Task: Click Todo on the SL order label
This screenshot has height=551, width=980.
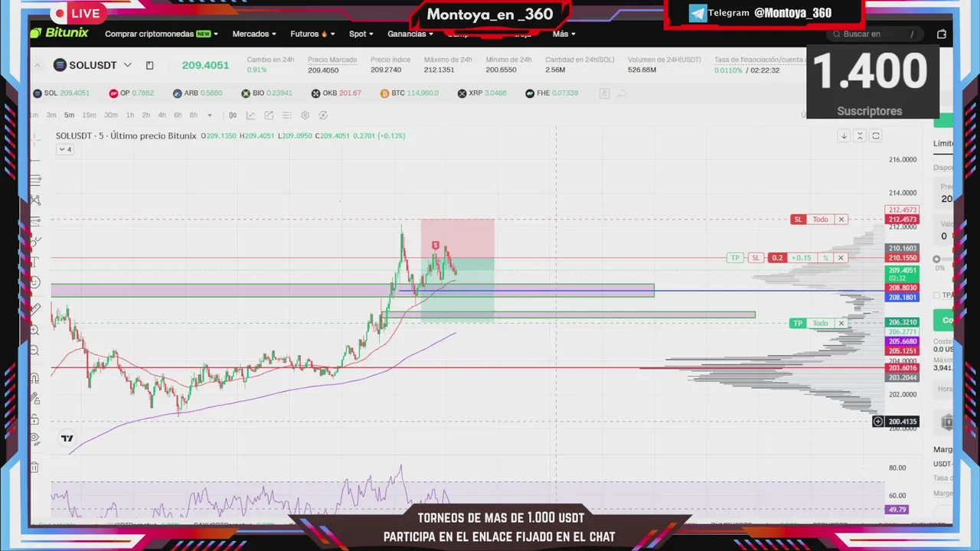Action: [820, 220]
